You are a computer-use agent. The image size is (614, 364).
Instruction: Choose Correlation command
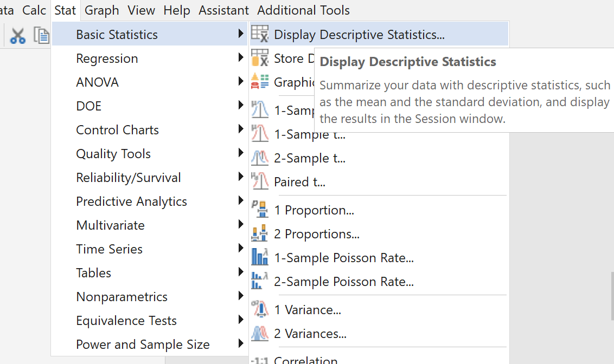[x=379, y=359]
